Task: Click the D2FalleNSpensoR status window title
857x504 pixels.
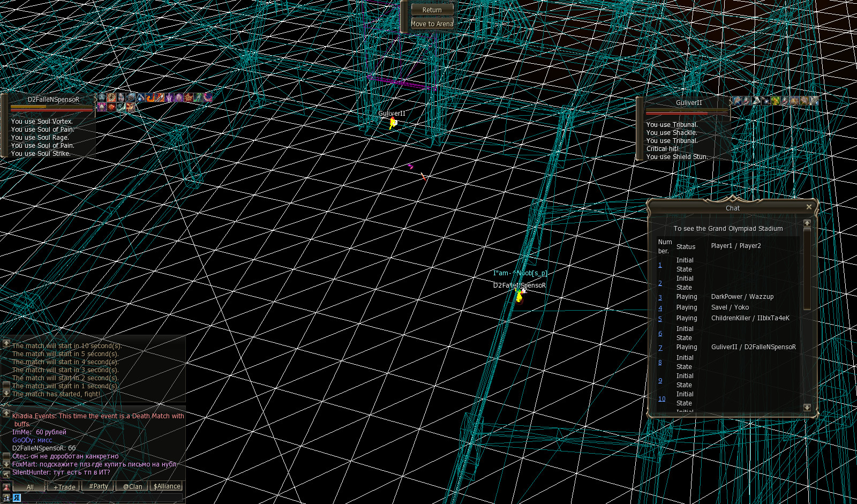Action: click(x=53, y=99)
